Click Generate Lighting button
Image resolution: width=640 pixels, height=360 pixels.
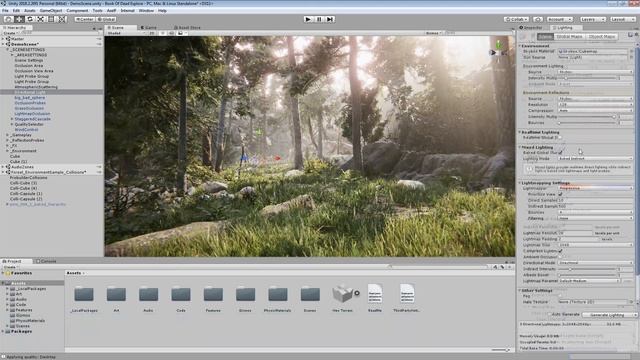(609, 315)
